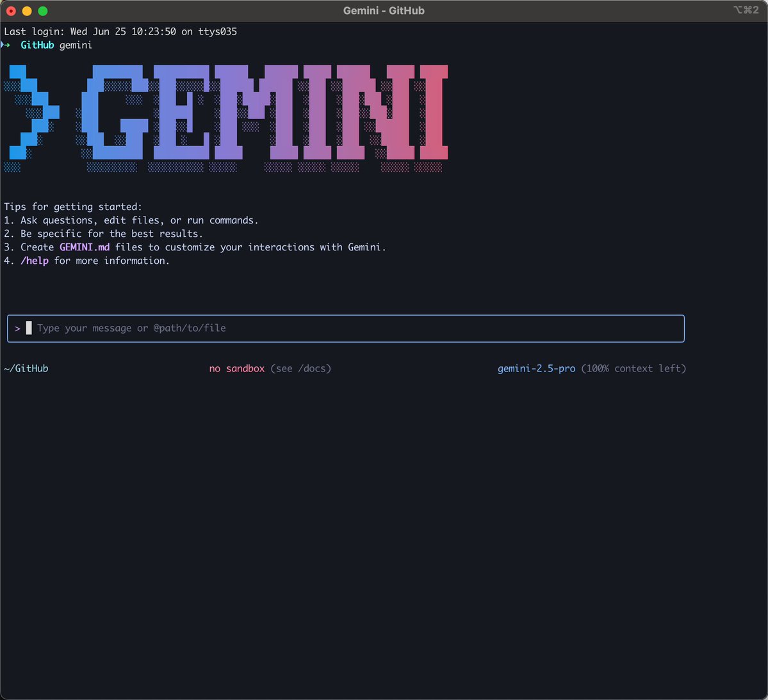Click the message input field
The height and width of the screenshot is (700, 768).
pyautogui.click(x=345, y=328)
